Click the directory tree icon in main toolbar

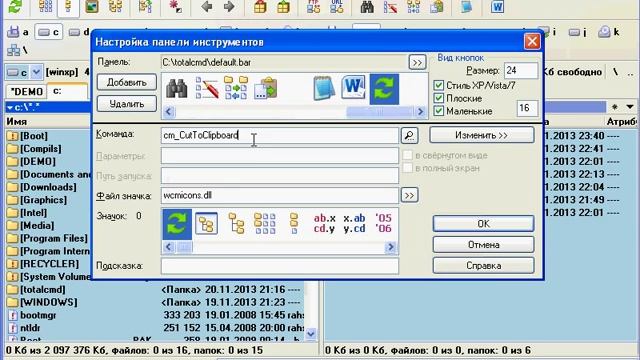(116, 7)
